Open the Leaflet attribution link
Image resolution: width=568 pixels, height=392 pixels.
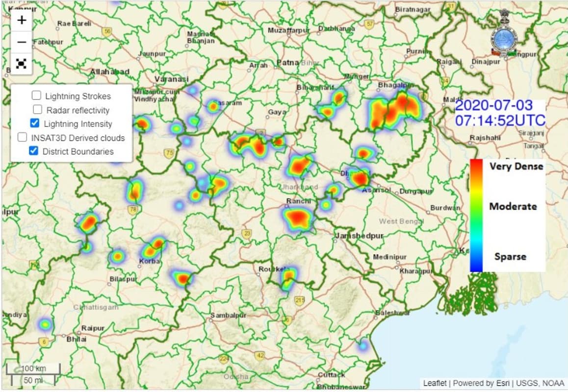(x=435, y=383)
